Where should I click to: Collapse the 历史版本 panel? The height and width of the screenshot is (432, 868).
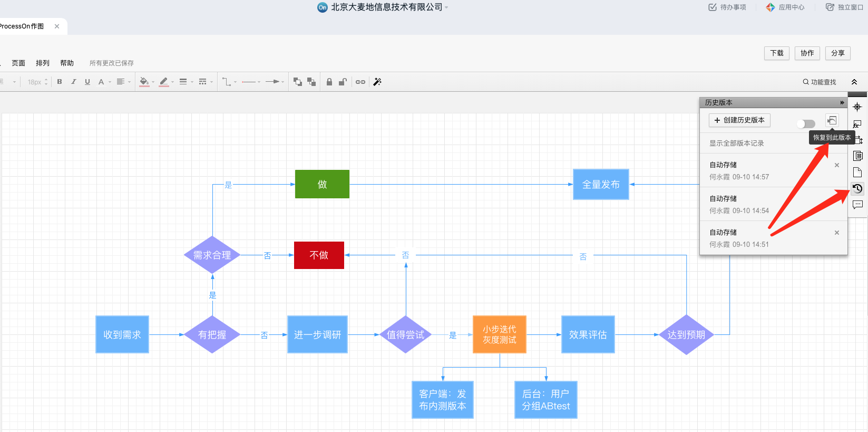pos(842,102)
